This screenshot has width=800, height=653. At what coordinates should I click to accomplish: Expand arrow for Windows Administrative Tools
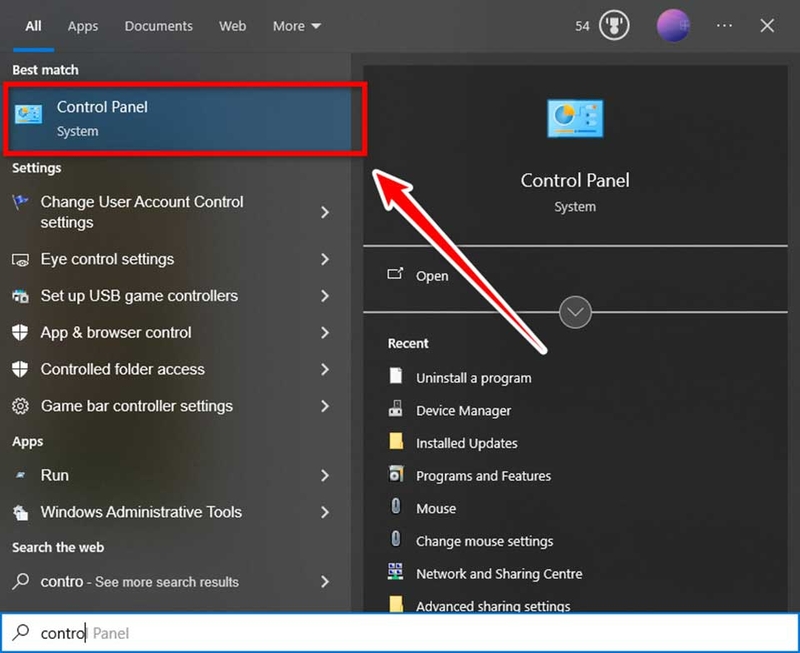pos(324,512)
